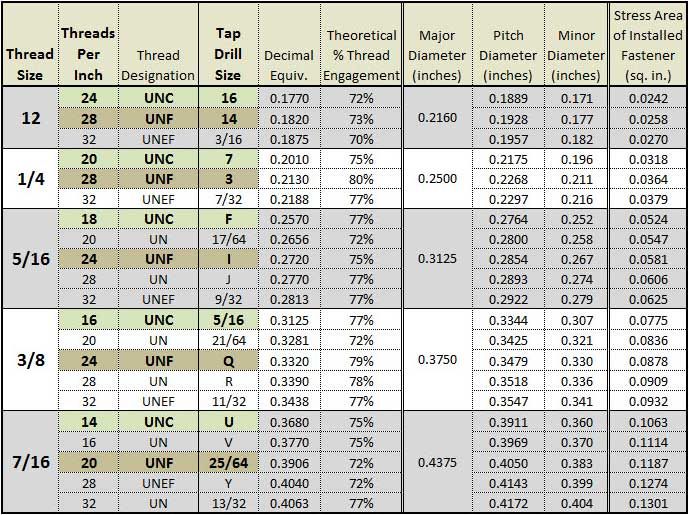The width and height of the screenshot is (689, 515).
Task: Click stress area value 0.1301
Action: point(648,503)
